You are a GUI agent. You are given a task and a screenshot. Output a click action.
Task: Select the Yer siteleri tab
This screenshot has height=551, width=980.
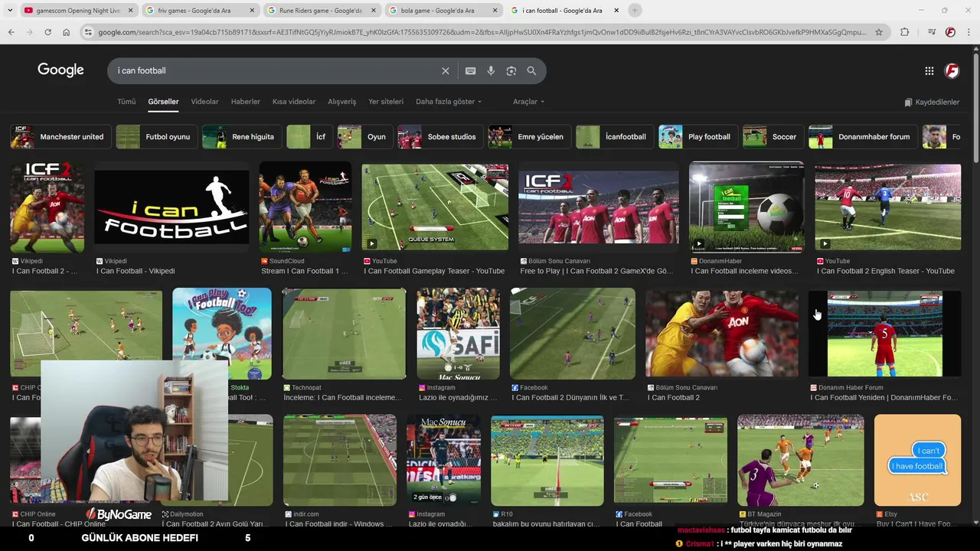[x=386, y=102]
